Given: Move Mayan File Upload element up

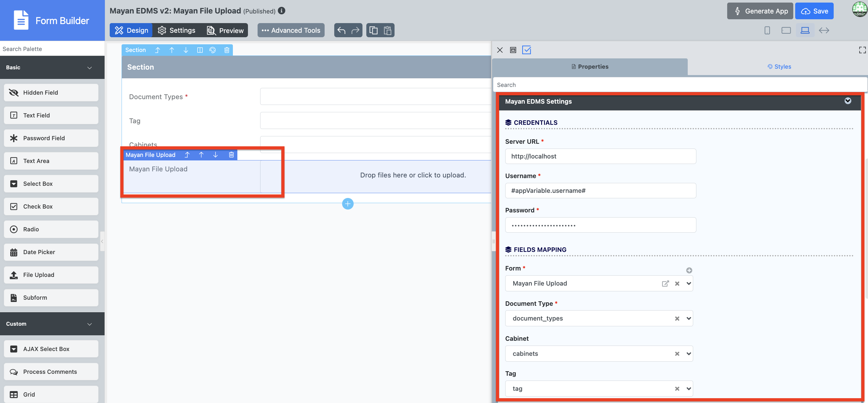Looking at the screenshot, I should click(201, 155).
